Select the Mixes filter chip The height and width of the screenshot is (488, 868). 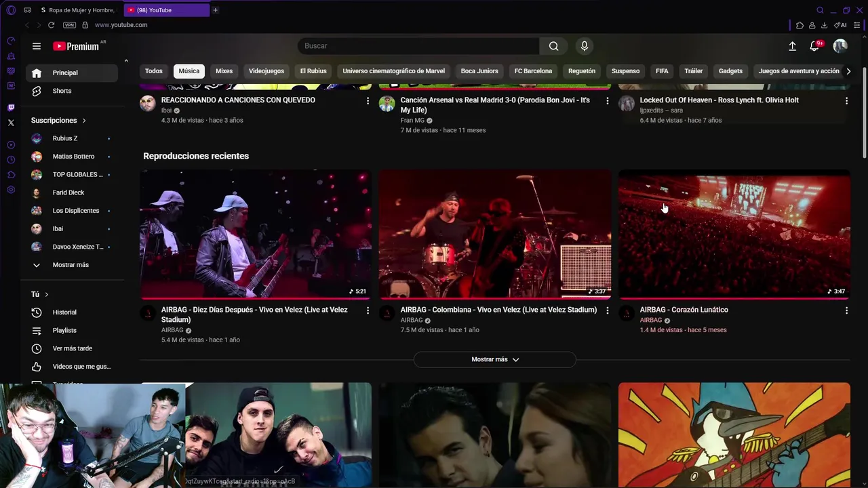tap(224, 71)
